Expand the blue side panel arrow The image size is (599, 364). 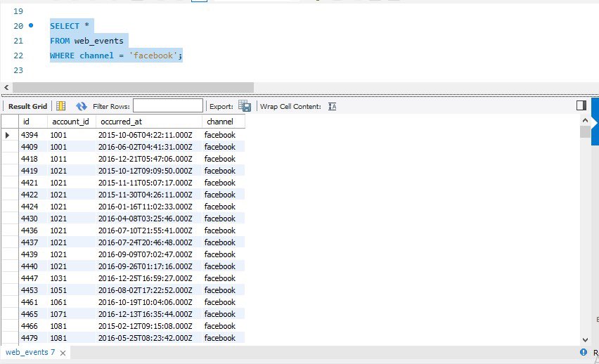(x=595, y=122)
